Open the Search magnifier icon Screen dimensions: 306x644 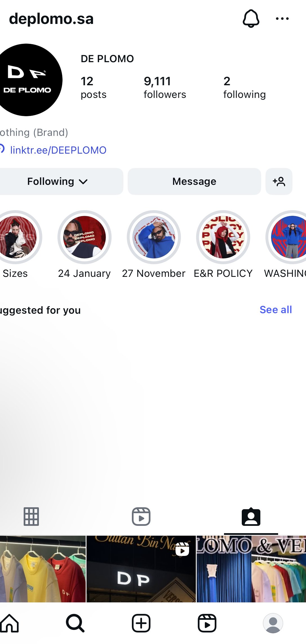coord(75,623)
